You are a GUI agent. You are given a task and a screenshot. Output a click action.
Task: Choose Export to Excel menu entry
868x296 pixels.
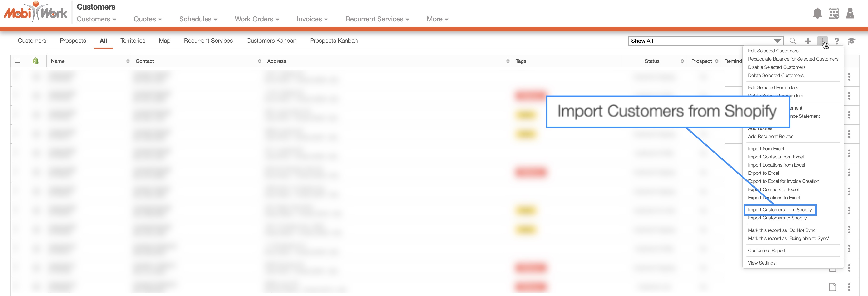(763, 173)
